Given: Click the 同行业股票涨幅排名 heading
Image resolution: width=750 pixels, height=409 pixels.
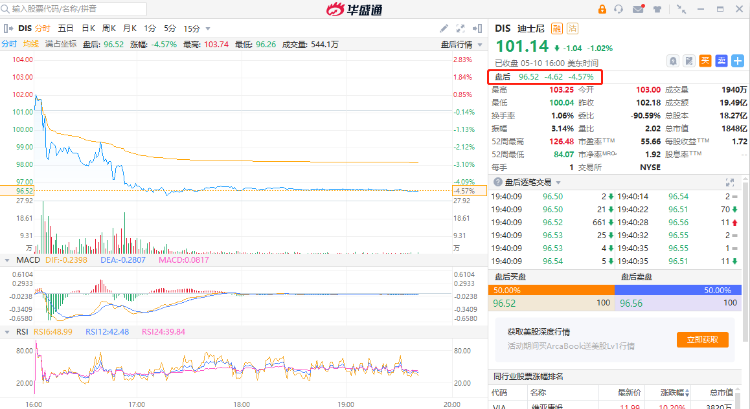Looking at the screenshot, I should (x=528, y=377).
